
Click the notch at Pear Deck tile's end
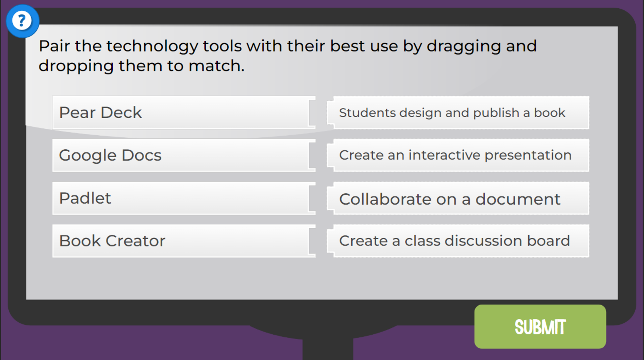312,113
